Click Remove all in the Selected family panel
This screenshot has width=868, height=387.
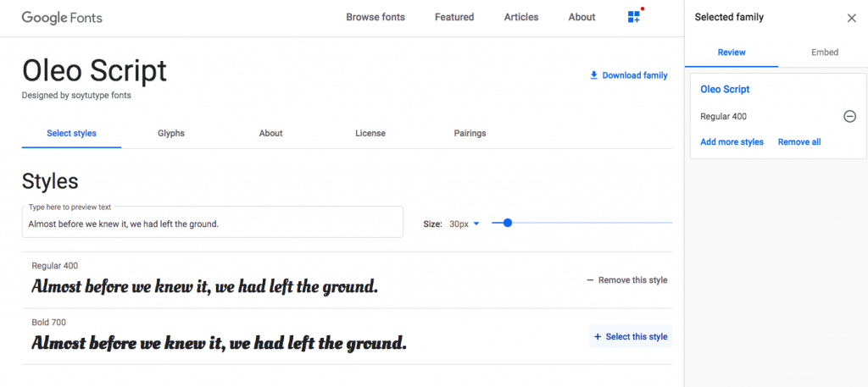point(799,142)
